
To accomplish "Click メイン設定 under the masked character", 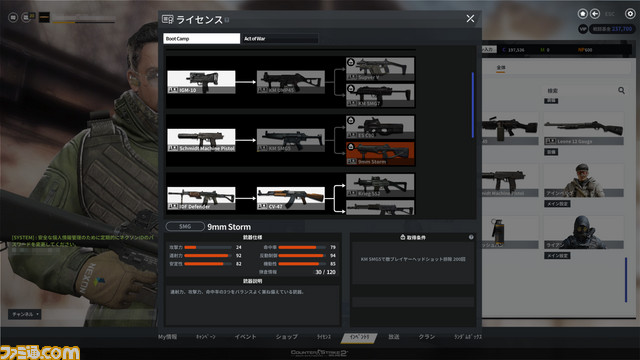I will (557, 256).
